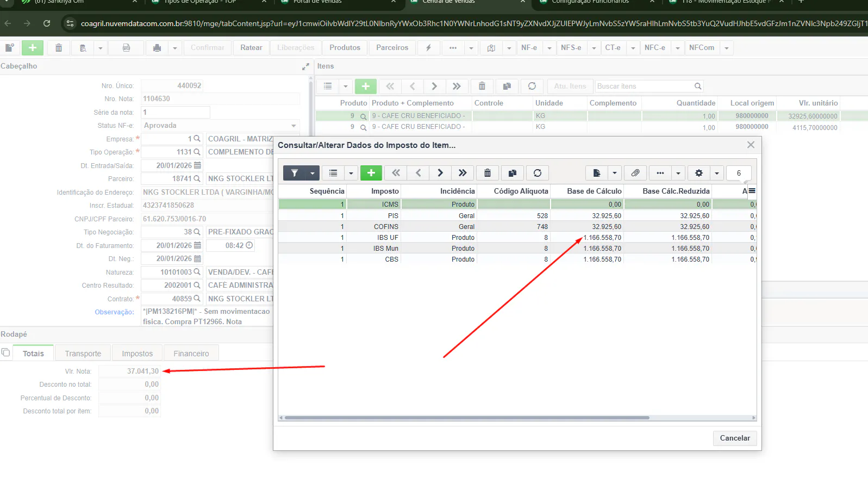The width and height of the screenshot is (868, 489).
Task: Reload the browser page
Action: 47,23
